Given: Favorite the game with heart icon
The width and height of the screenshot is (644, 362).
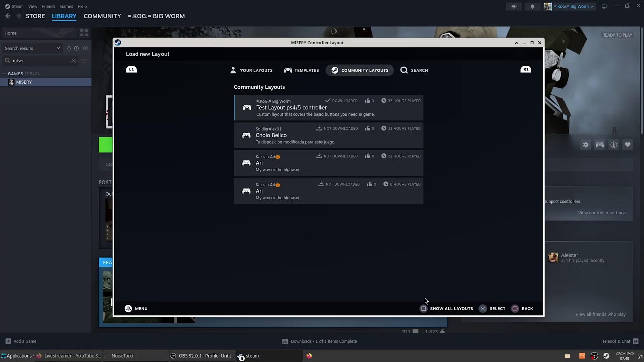Looking at the screenshot, I should coord(628,145).
